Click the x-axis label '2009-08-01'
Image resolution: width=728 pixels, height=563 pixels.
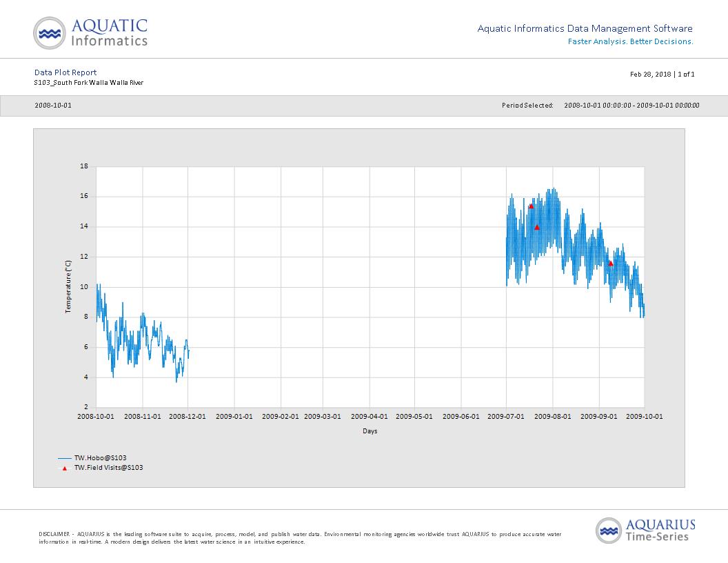pyautogui.click(x=552, y=417)
